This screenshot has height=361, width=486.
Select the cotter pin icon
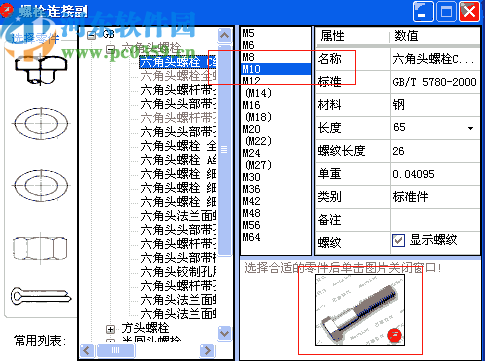coord(41,296)
